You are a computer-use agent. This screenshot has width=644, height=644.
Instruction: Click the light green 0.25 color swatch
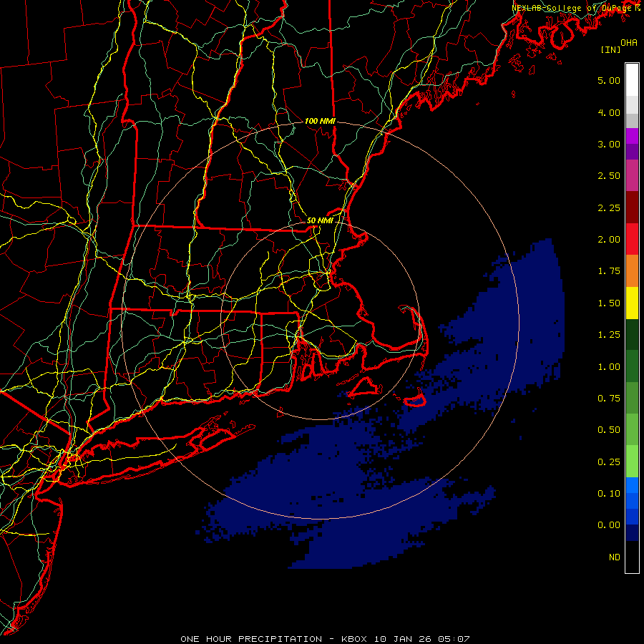pos(632,462)
